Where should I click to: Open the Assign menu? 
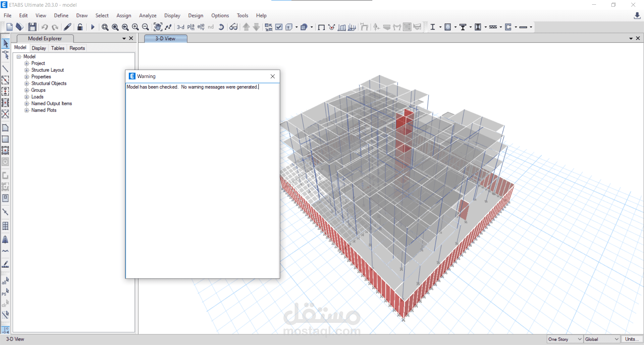[x=124, y=15]
